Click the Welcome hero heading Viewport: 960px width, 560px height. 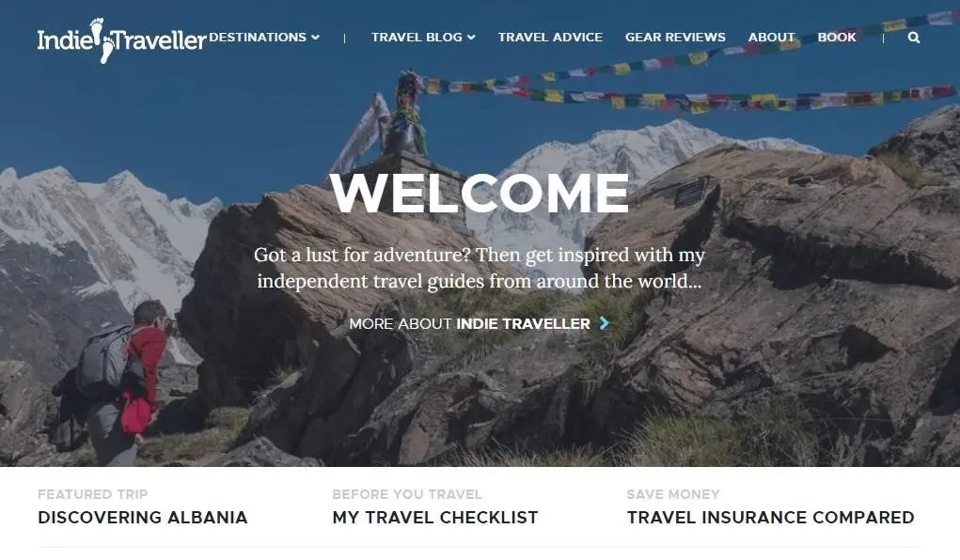(x=480, y=193)
